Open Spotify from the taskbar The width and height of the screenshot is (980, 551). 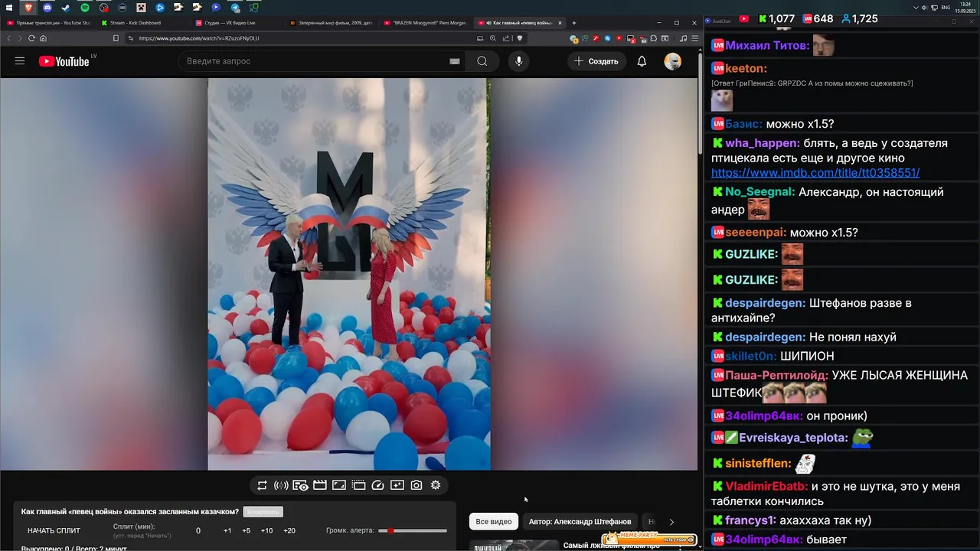coord(84,8)
